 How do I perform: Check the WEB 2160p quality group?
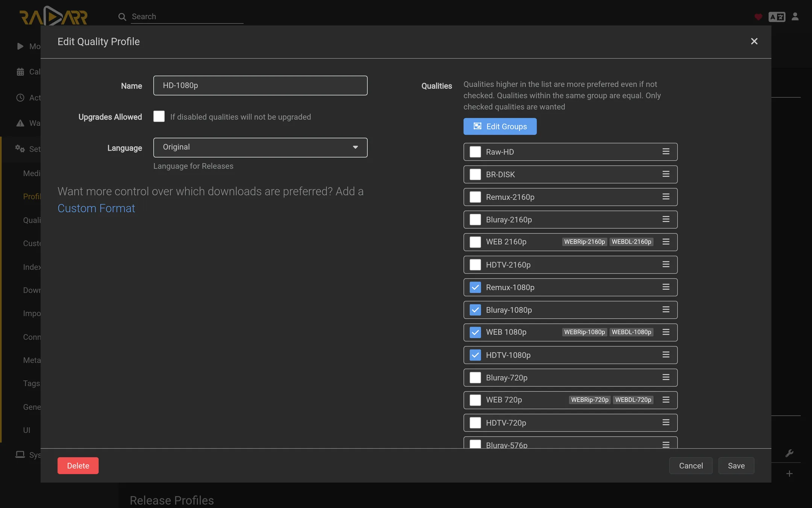[x=475, y=242]
